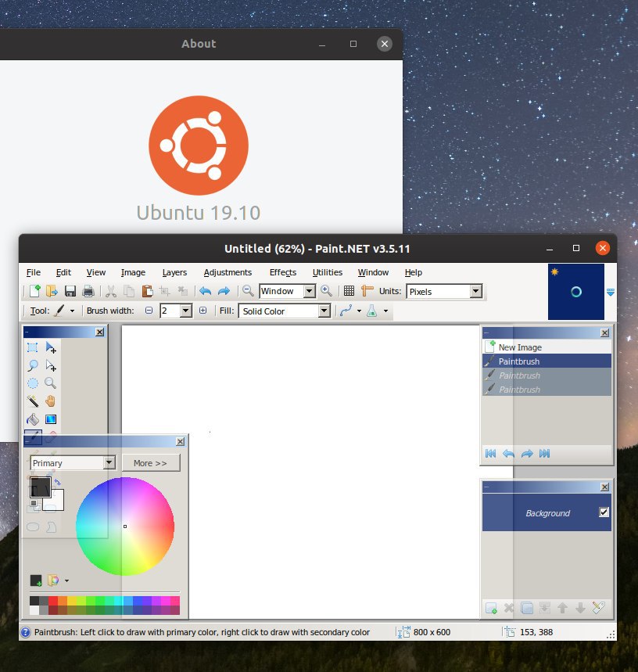
Task: Click the Open file toolbar icon
Action: tap(52, 291)
